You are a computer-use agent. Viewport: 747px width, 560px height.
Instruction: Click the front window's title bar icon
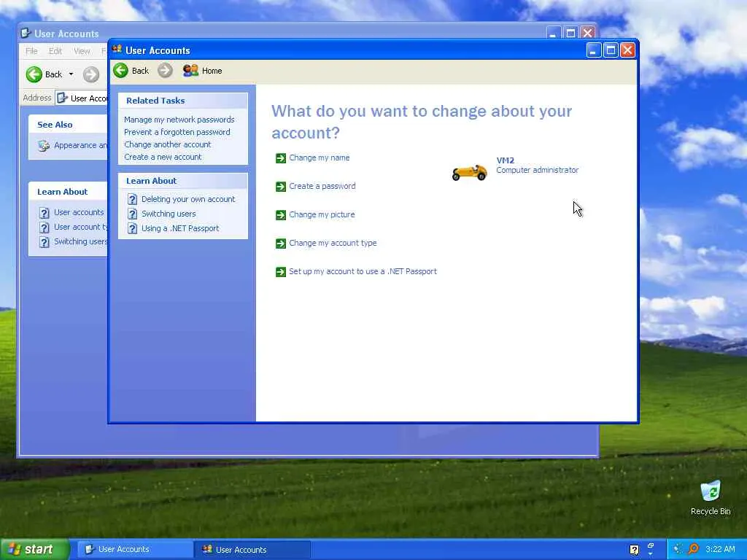(x=117, y=50)
